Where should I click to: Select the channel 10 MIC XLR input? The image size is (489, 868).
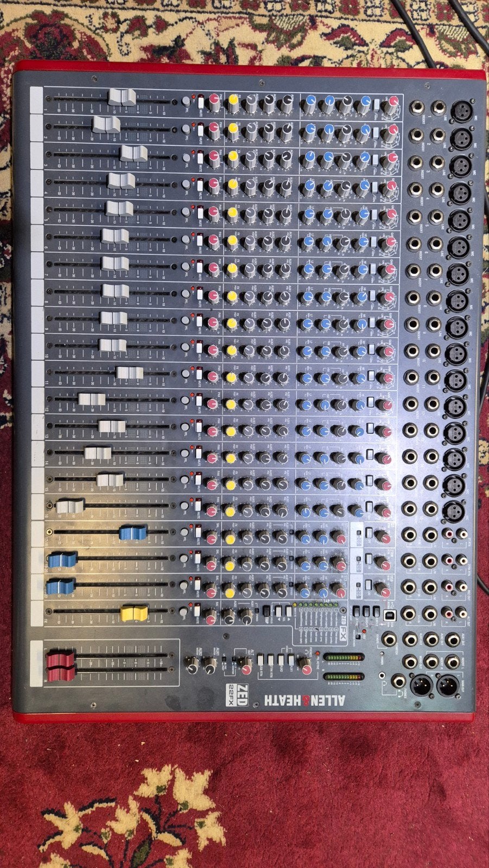point(456,353)
